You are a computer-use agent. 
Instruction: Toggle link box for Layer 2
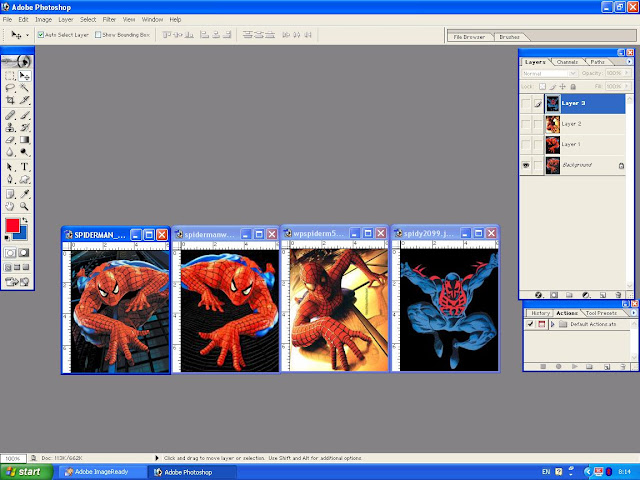pos(538,124)
